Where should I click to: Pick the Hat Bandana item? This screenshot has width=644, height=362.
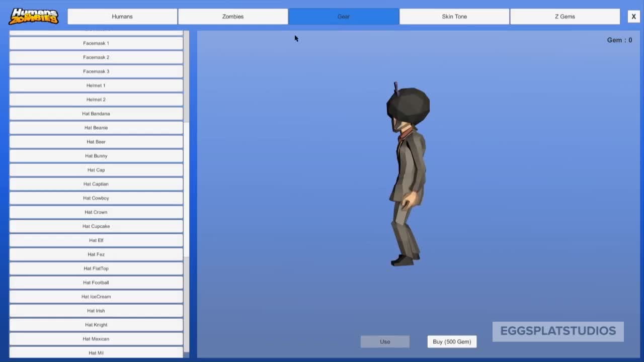(96, 114)
